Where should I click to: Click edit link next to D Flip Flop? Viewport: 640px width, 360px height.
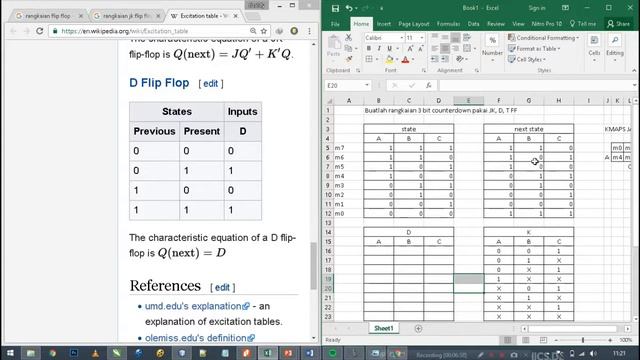pyautogui.click(x=211, y=84)
